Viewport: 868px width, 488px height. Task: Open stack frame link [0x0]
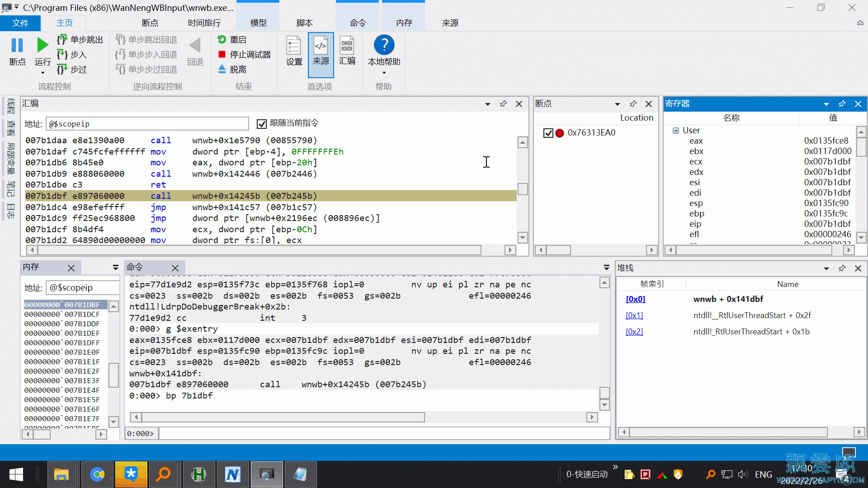(x=635, y=299)
